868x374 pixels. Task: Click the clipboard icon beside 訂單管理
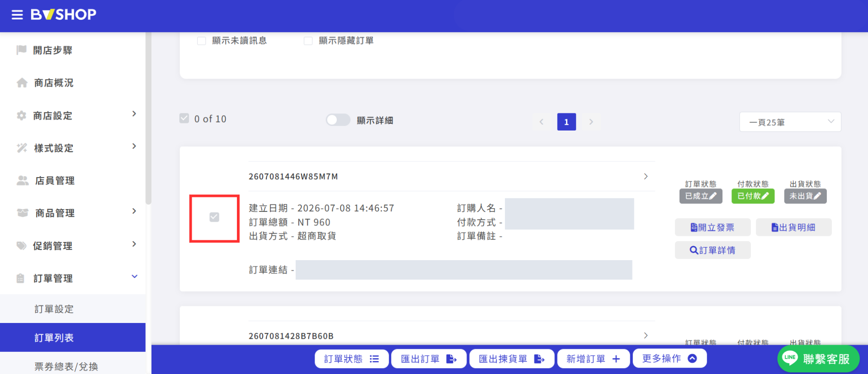click(x=20, y=278)
